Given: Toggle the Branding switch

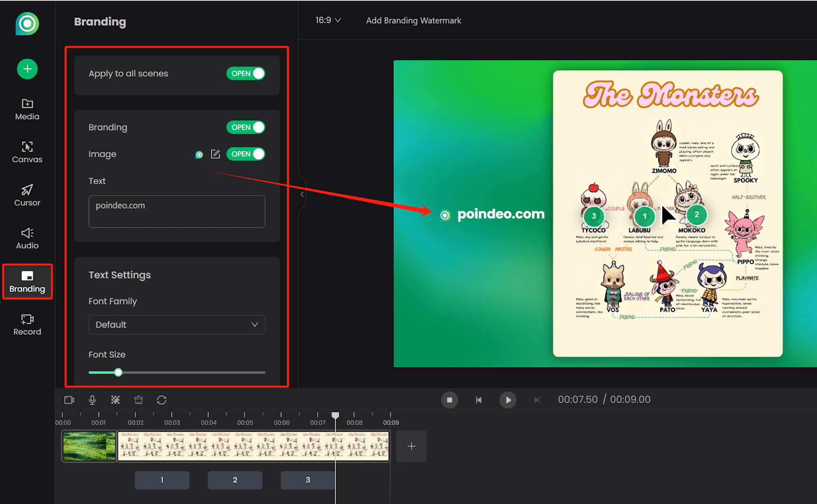Looking at the screenshot, I should coord(246,127).
